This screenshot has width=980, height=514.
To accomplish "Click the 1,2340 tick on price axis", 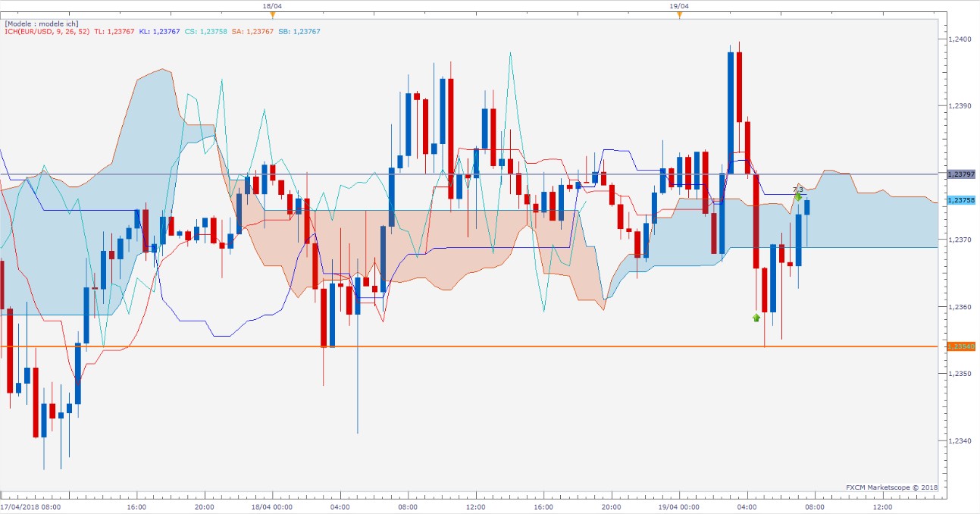I will pos(959,440).
